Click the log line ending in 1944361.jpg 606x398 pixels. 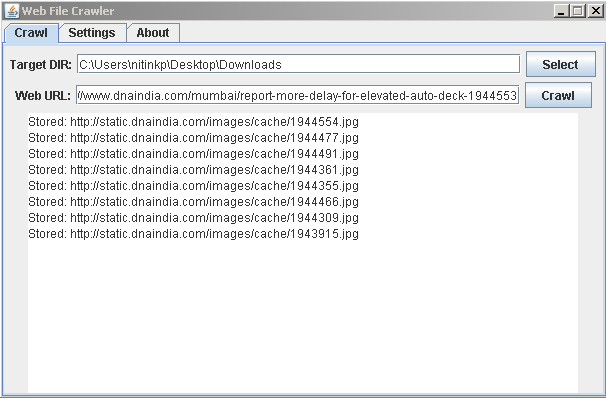[x=193, y=170]
